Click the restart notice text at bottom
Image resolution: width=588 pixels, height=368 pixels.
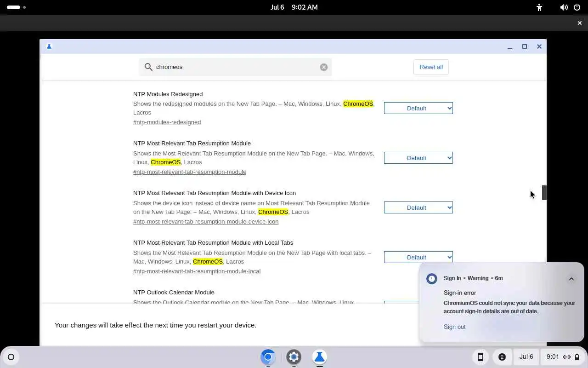coord(155,325)
